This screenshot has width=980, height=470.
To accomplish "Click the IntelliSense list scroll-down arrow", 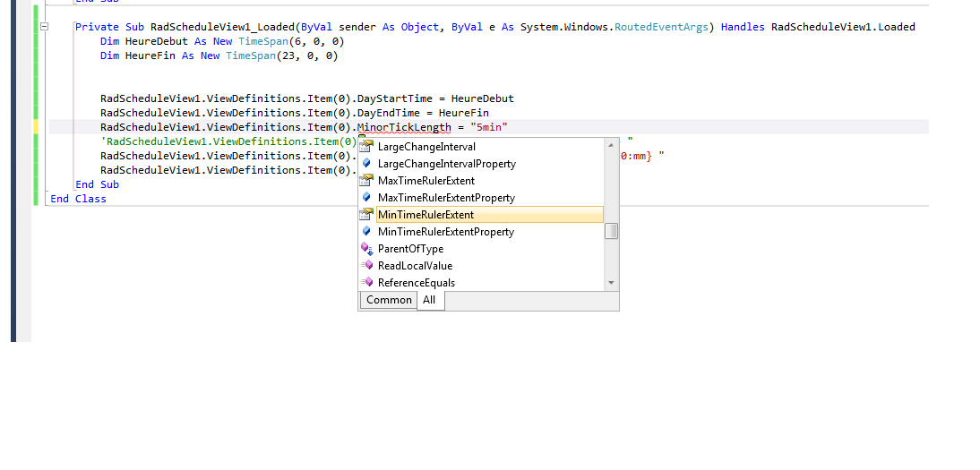I will pos(611,283).
